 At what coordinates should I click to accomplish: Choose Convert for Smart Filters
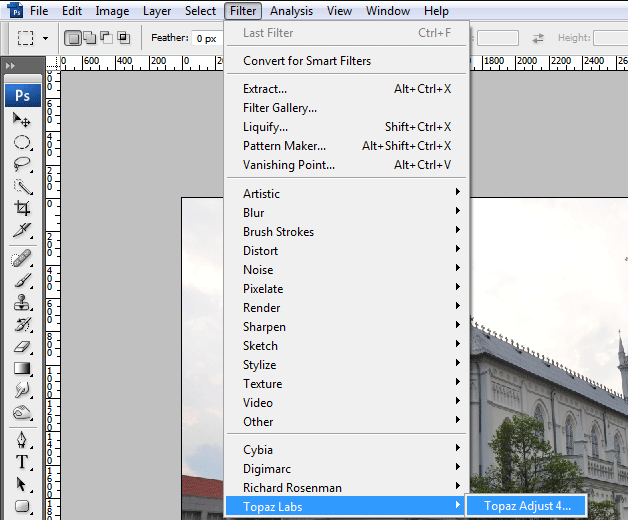click(x=346, y=61)
